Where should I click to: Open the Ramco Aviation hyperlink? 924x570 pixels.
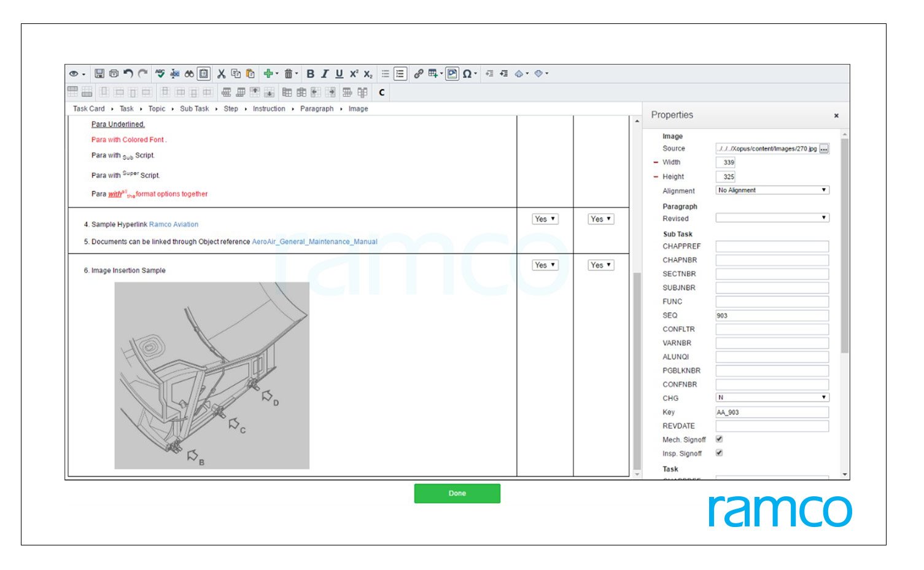pos(174,224)
